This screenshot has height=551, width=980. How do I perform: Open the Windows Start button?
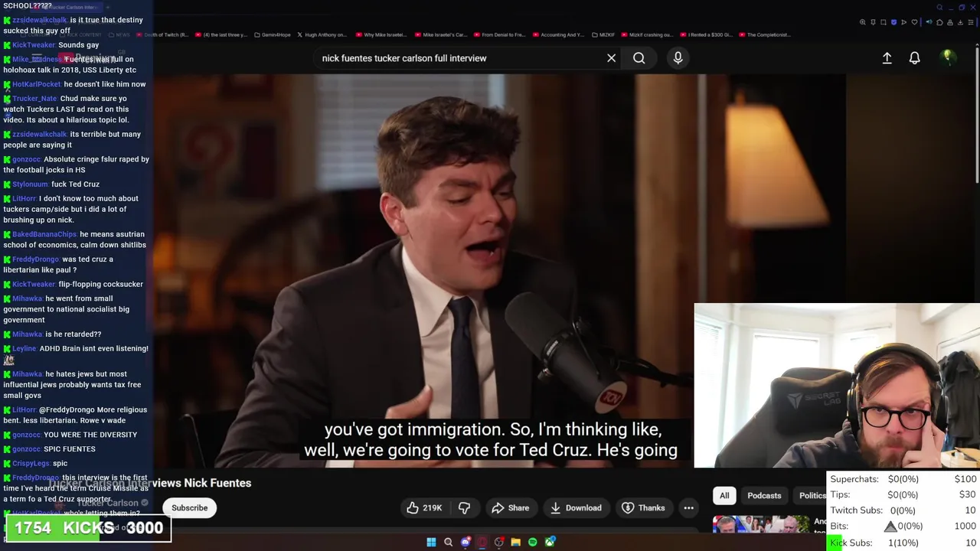pyautogui.click(x=431, y=542)
